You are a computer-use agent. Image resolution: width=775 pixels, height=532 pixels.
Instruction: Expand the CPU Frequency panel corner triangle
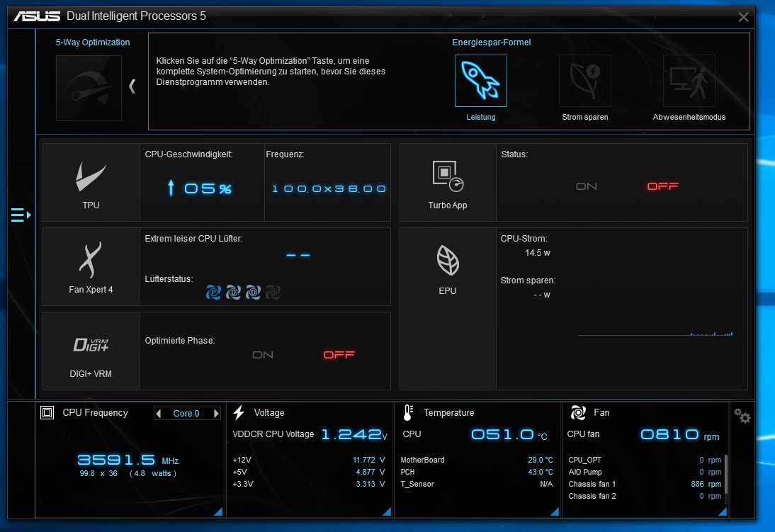coord(218,511)
